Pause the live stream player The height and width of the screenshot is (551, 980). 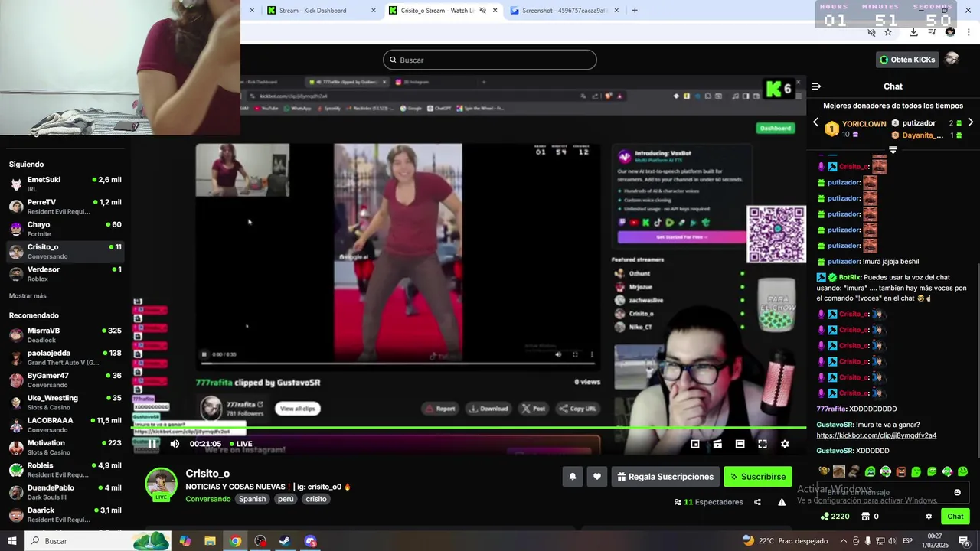(x=152, y=444)
